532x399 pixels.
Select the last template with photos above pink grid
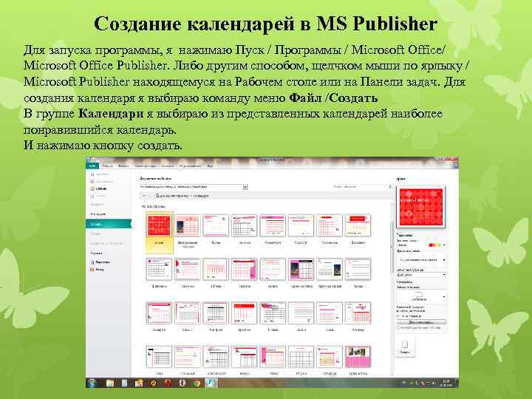coord(358,357)
